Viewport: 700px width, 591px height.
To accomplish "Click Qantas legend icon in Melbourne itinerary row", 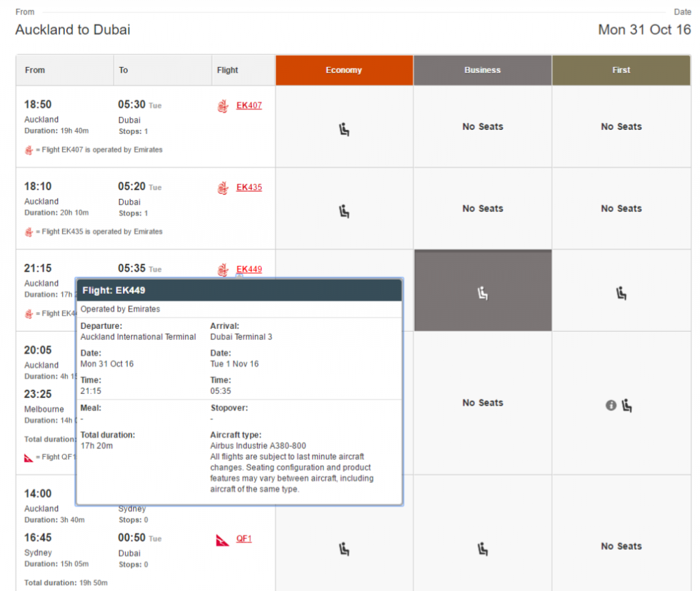I will pos(29,458).
